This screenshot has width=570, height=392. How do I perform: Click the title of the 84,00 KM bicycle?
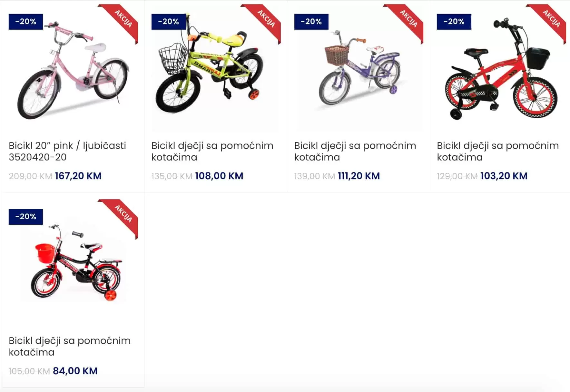click(69, 346)
